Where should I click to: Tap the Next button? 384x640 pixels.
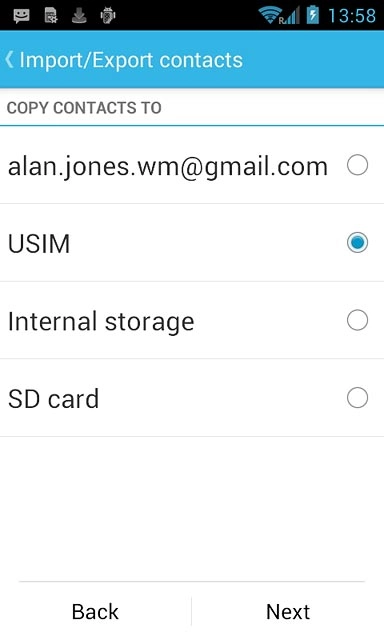288,611
